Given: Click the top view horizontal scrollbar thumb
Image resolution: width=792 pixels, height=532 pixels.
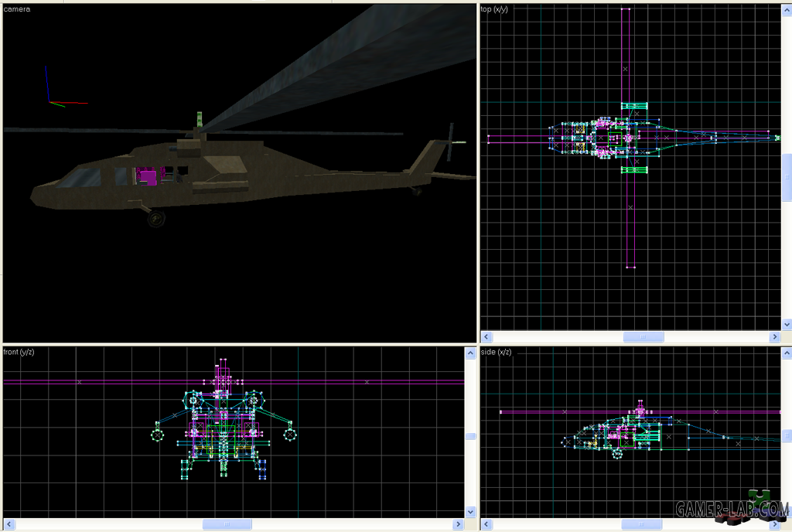Looking at the screenshot, I should click(x=643, y=336).
